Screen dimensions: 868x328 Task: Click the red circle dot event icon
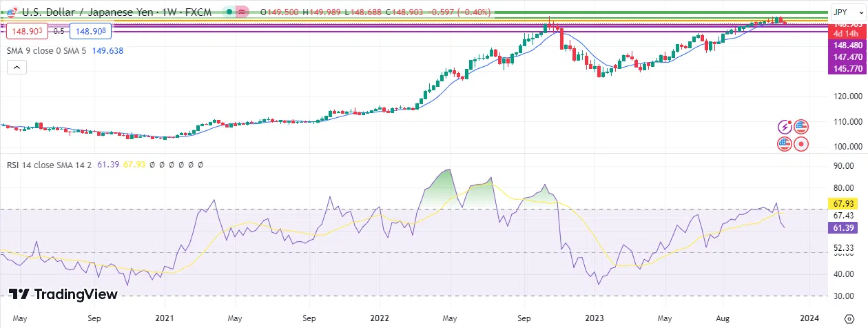coord(800,144)
